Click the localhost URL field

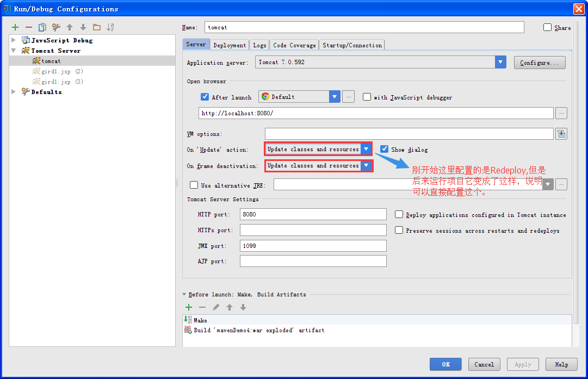coord(376,113)
